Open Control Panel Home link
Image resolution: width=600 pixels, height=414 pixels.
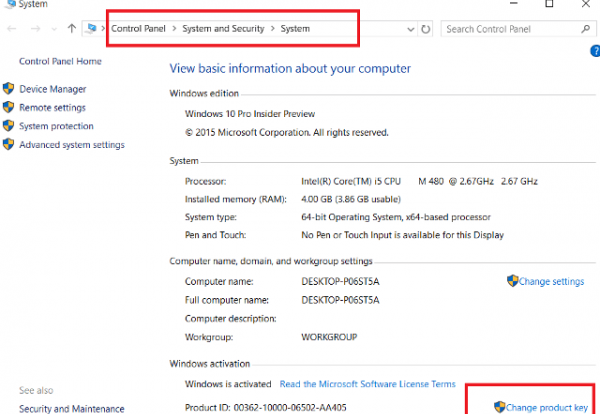(60, 61)
